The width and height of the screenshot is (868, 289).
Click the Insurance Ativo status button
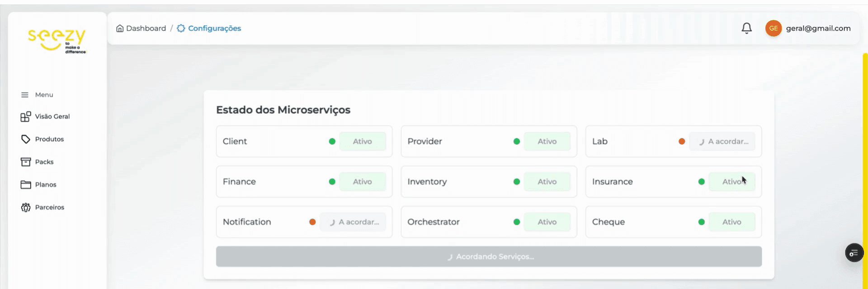tap(732, 182)
